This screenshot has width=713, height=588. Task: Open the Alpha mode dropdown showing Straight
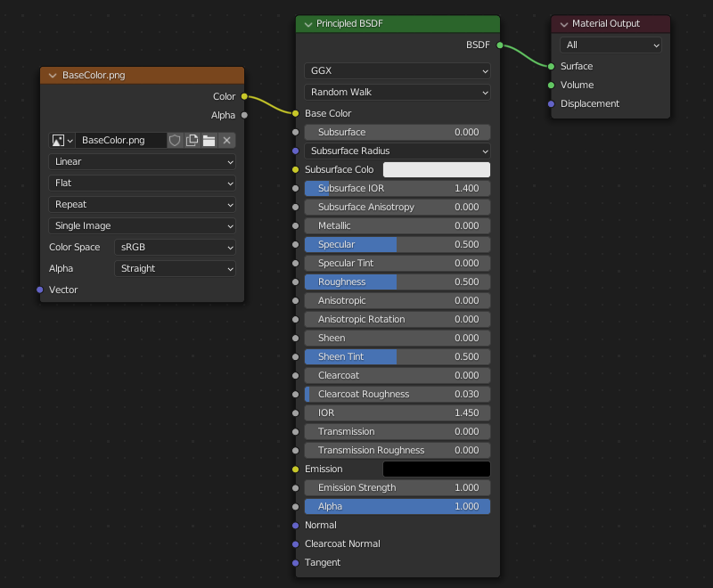(x=176, y=268)
